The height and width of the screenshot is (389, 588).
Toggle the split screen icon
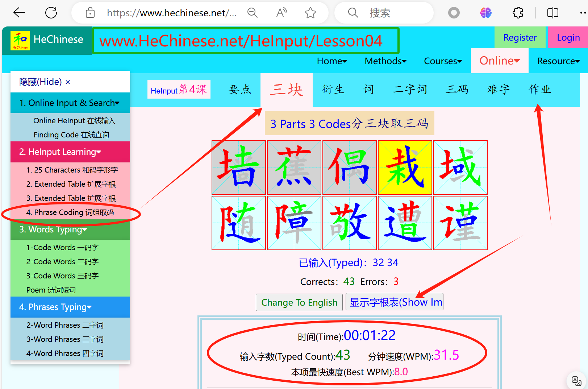pyautogui.click(x=552, y=13)
